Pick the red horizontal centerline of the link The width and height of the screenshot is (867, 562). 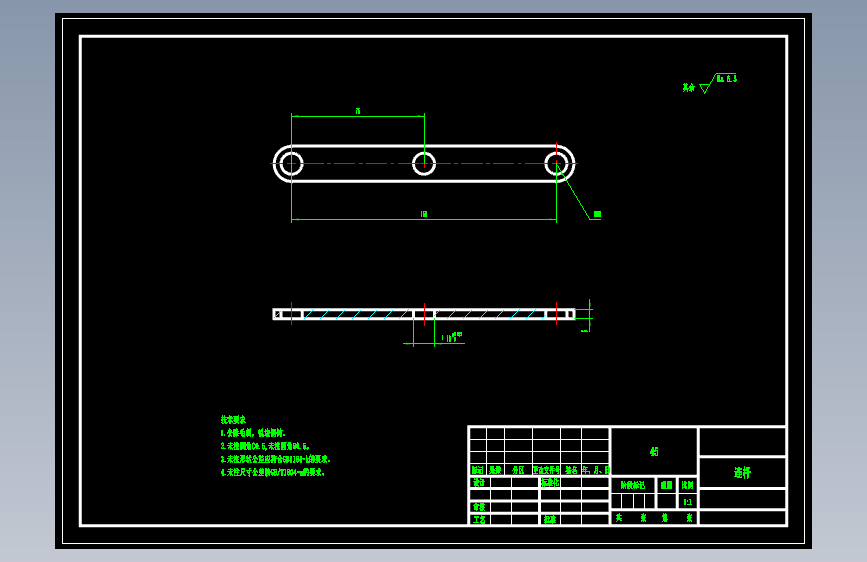click(423, 164)
